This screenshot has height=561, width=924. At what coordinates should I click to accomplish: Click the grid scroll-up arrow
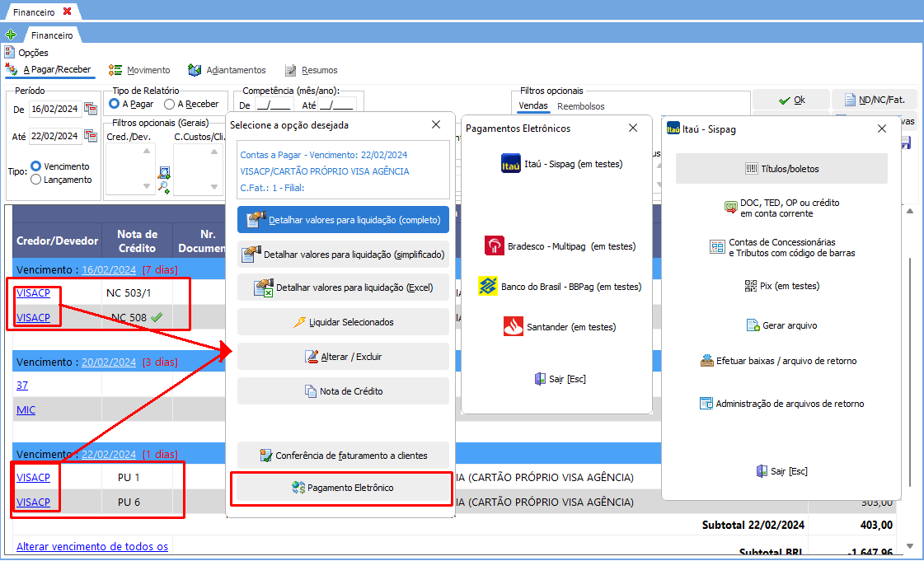910,211
